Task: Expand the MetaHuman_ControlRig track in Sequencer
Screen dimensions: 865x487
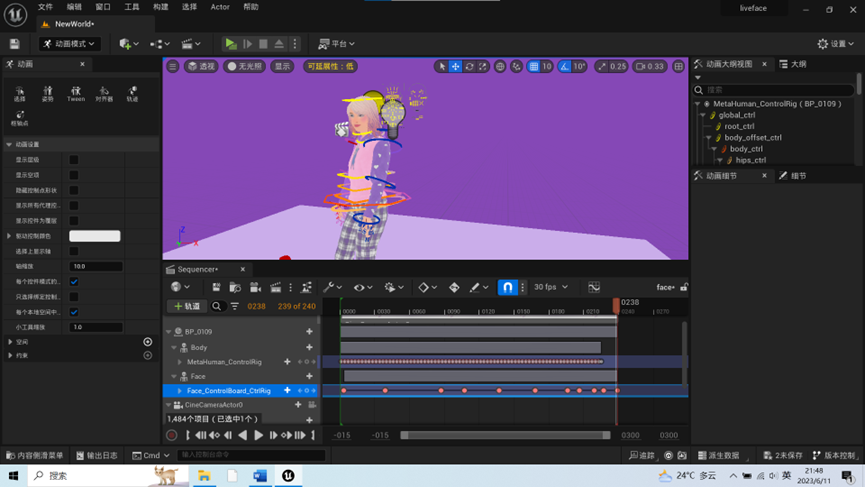Action: coord(180,362)
